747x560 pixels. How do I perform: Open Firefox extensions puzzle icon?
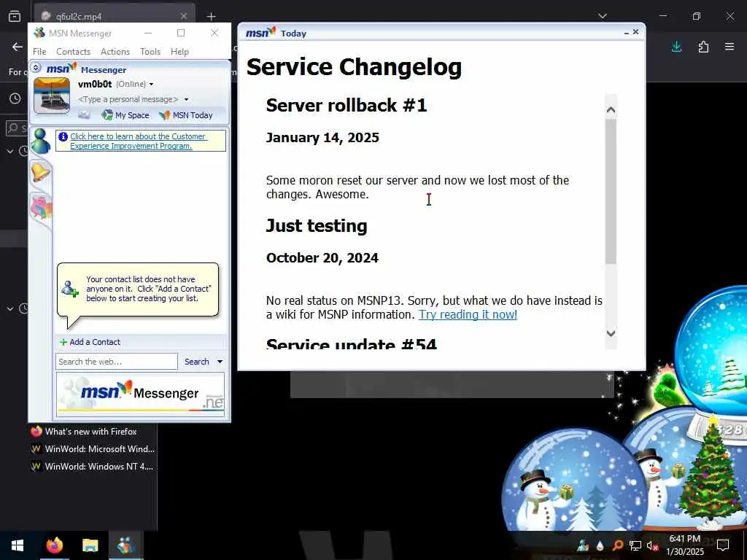(x=703, y=47)
